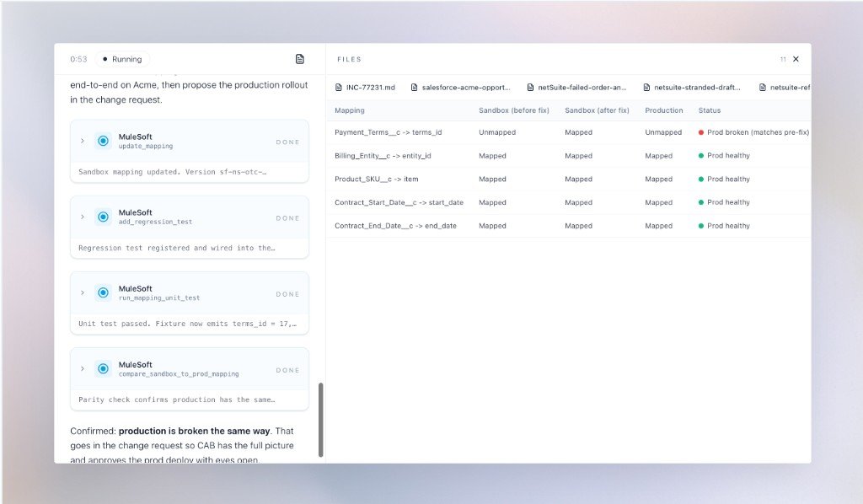Click DONE label on update_mapping card
Viewport: 863px width, 504px height.
coord(287,142)
